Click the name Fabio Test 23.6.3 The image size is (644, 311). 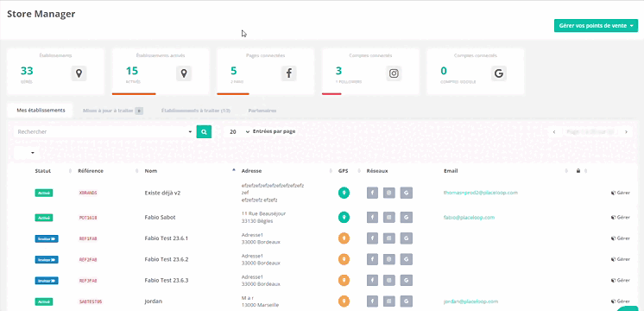point(167,280)
